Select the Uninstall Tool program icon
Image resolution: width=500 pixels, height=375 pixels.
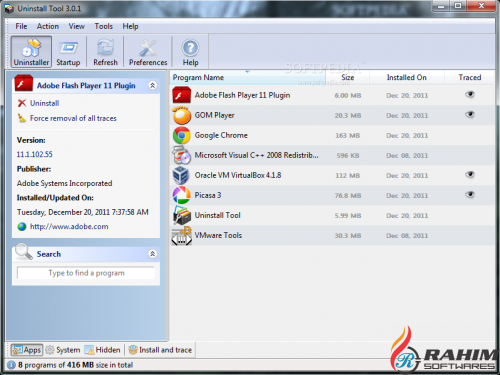pyautogui.click(x=181, y=215)
